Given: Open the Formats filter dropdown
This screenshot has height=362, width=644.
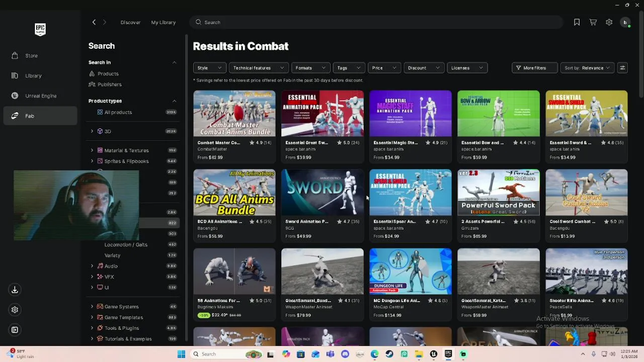Looking at the screenshot, I should [x=310, y=68].
